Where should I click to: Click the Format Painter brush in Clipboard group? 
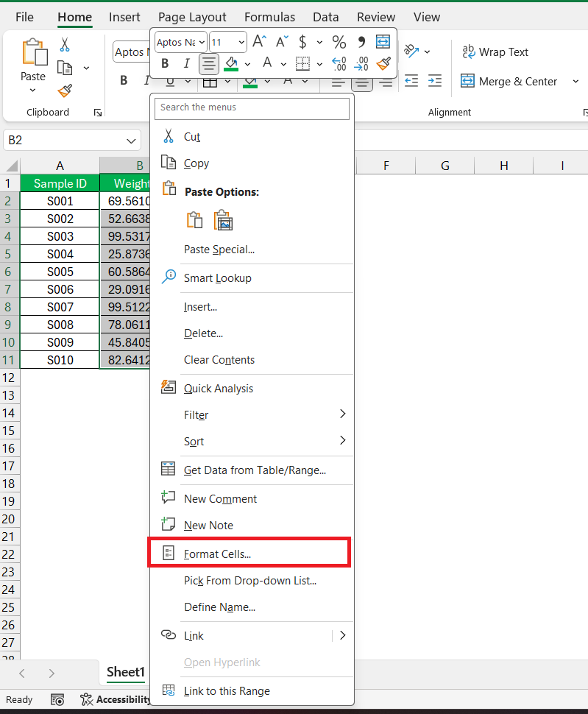(x=65, y=91)
